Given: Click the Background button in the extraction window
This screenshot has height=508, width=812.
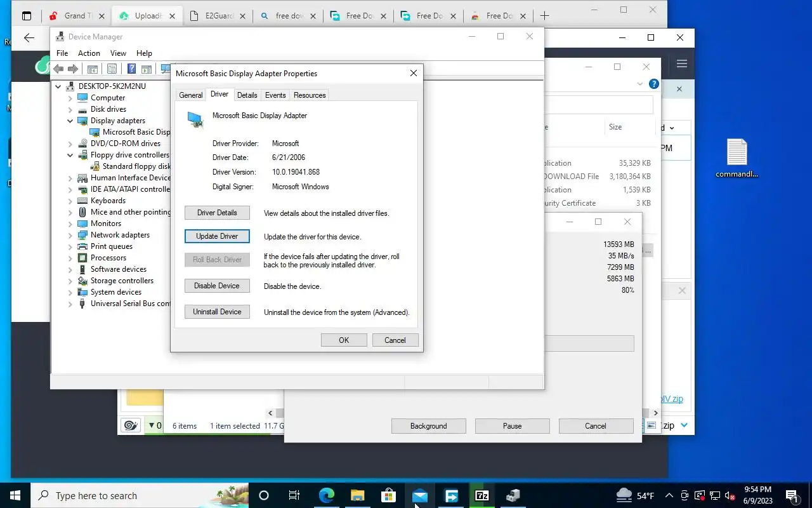Looking at the screenshot, I should pyautogui.click(x=429, y=426).
